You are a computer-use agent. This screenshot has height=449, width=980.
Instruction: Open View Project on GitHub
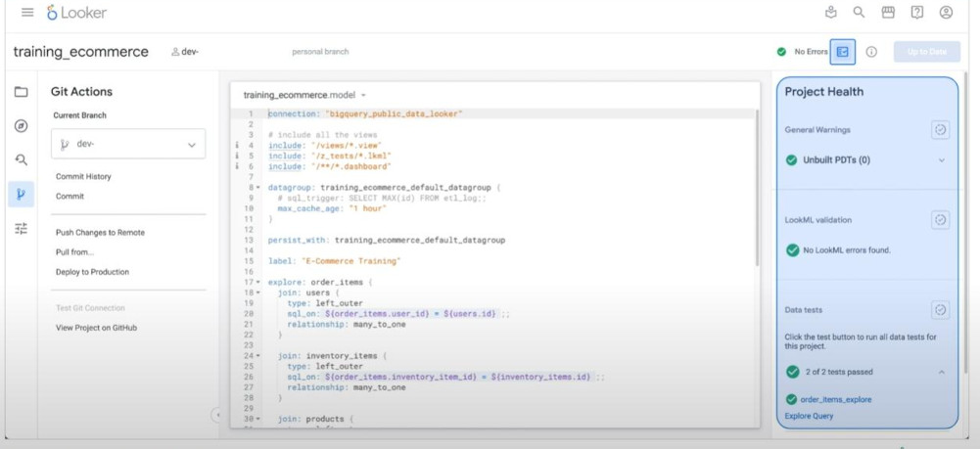tap(96, 328)
